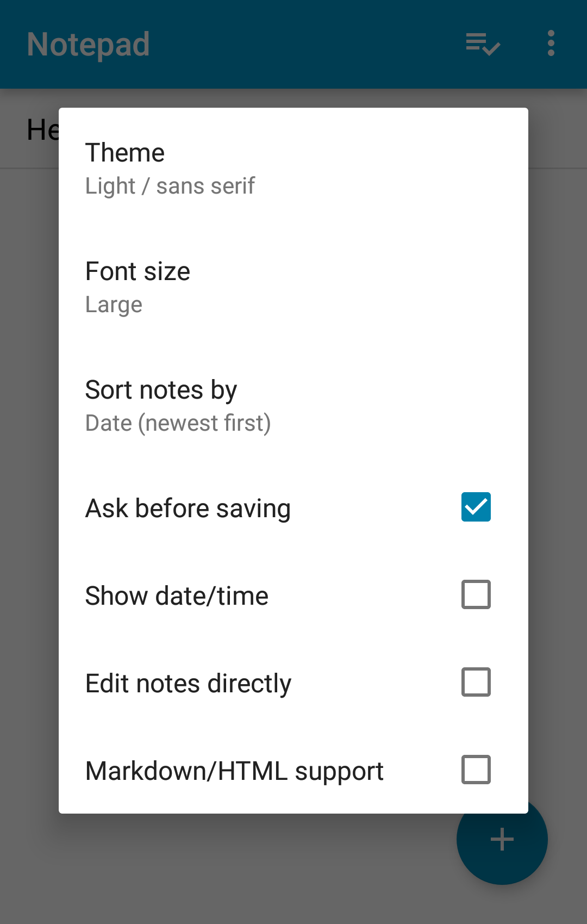The height and width of the screenshot is (924, 587).
Task: Tap the Show date/time row
Action: (x=217, y=594)
